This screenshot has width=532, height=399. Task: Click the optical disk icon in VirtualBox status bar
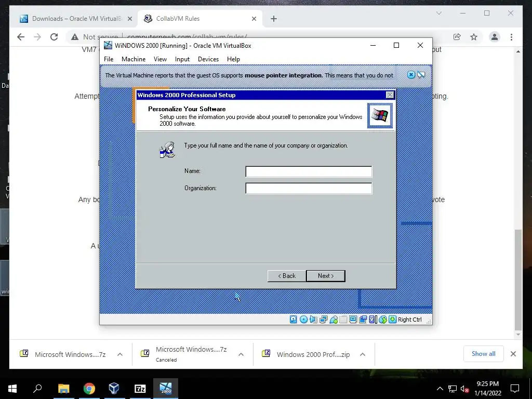[x=303, y=320]
